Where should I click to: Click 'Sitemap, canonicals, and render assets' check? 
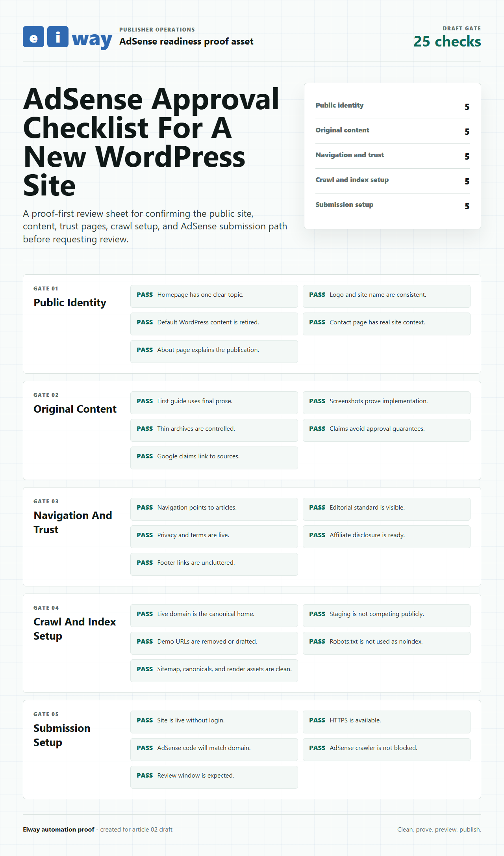(214, 671)
